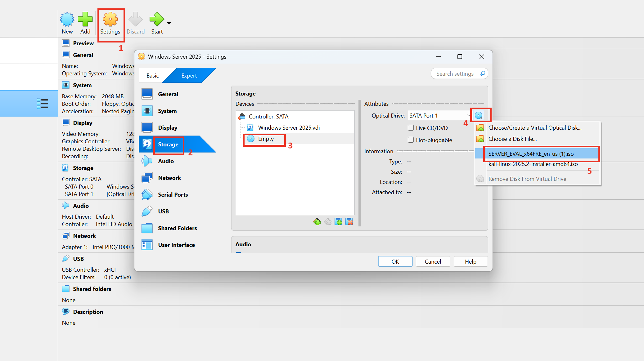Click the add attachment icon below Devices
644x361 pixels.
click(338, 221)
